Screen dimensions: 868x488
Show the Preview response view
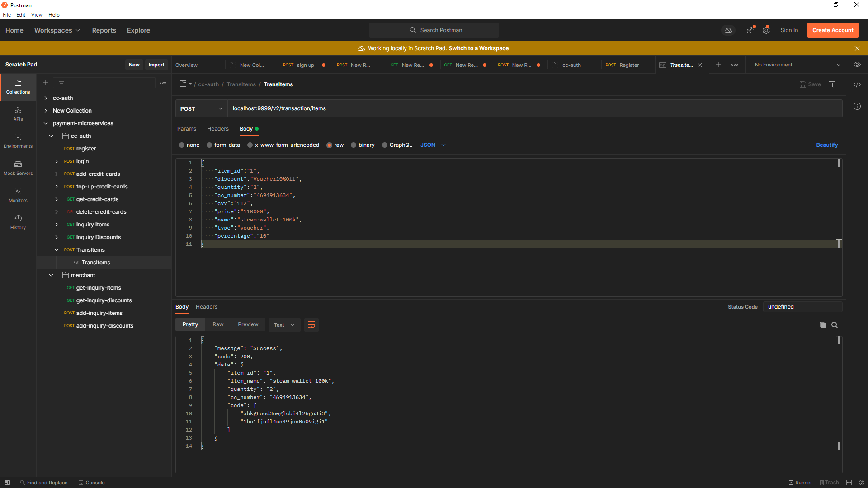248,324
